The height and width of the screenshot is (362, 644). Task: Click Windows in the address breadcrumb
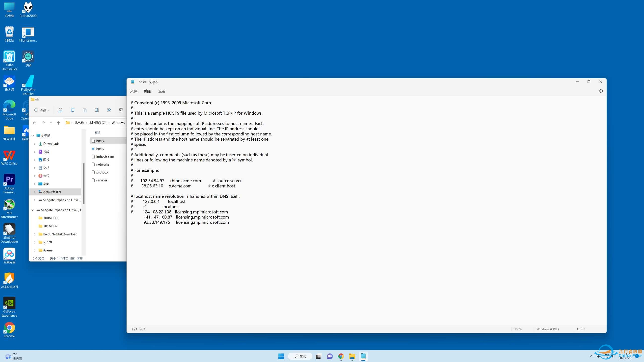(x=118, y=123)
